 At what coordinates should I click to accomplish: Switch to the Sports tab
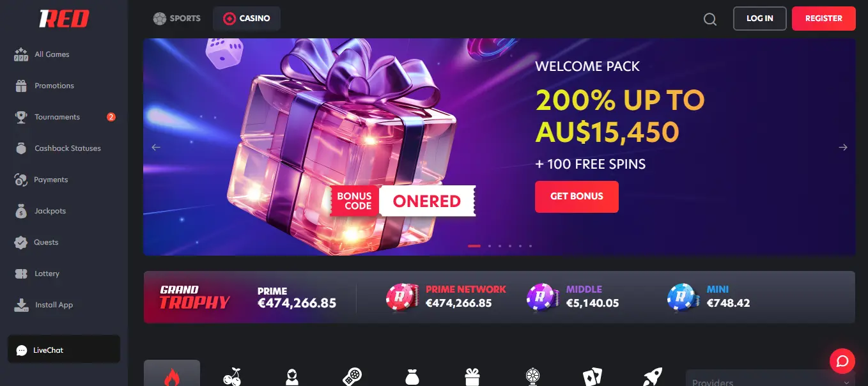[177, 19]
